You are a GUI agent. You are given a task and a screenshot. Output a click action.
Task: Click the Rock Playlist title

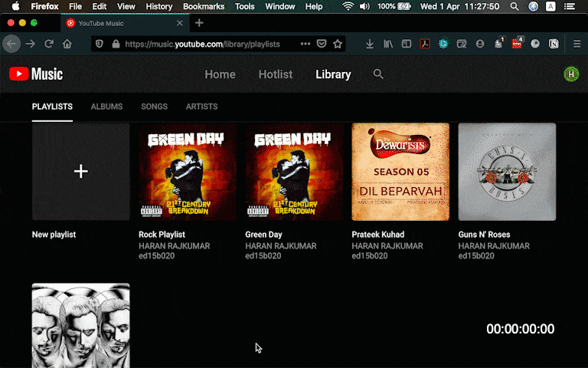coord(162,235)
